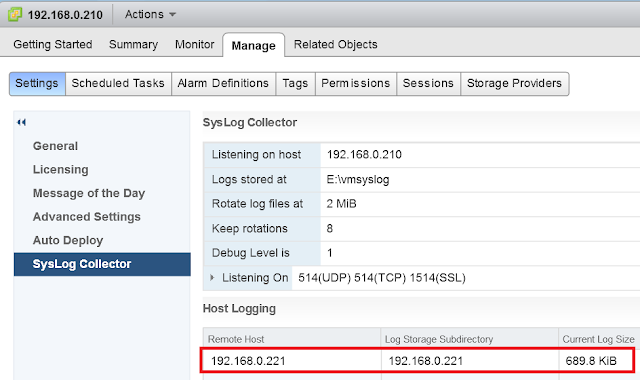Collapse the settings sidebar with double-arrow icon

coord(22,122)
